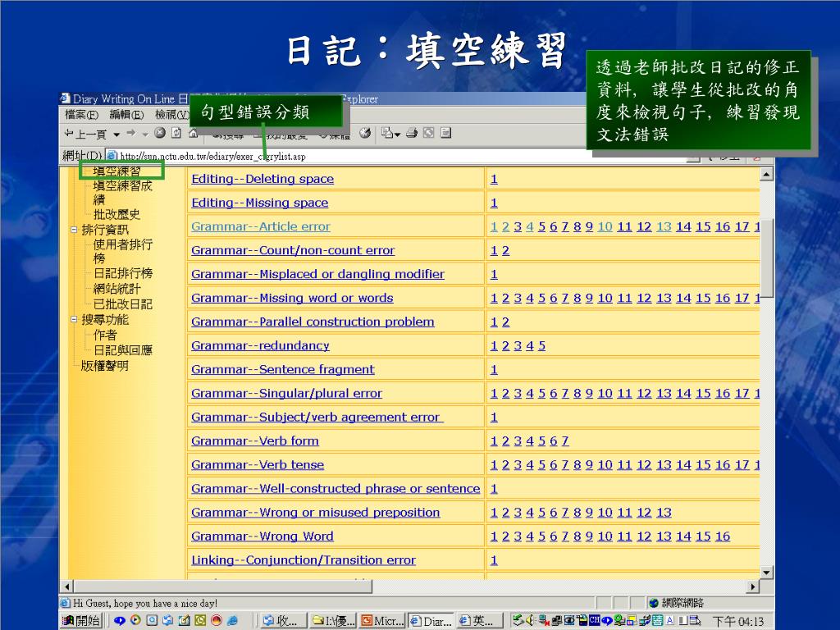Open 日記排行榜 in the sidebar
The image size is (840, 630).
[x=123, y=273]
